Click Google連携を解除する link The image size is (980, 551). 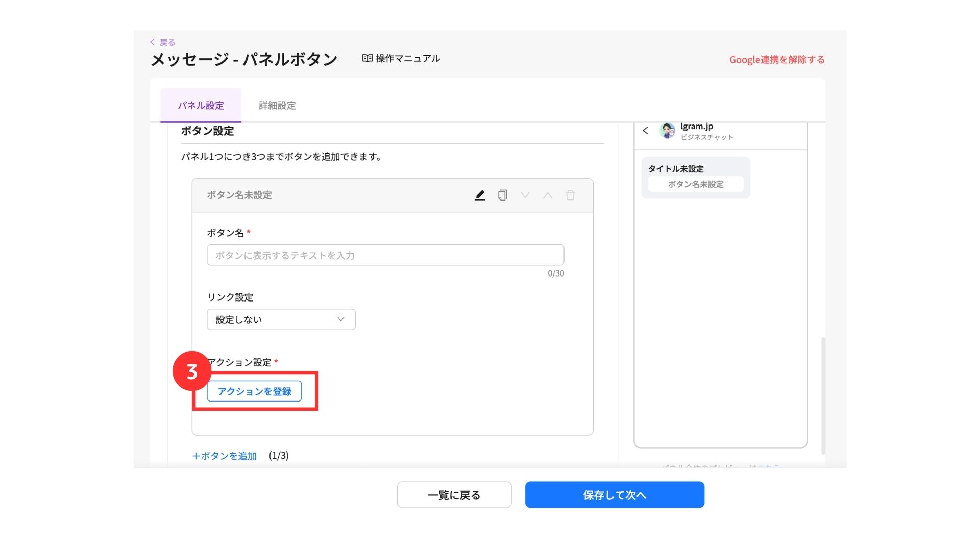pos(776,60)
